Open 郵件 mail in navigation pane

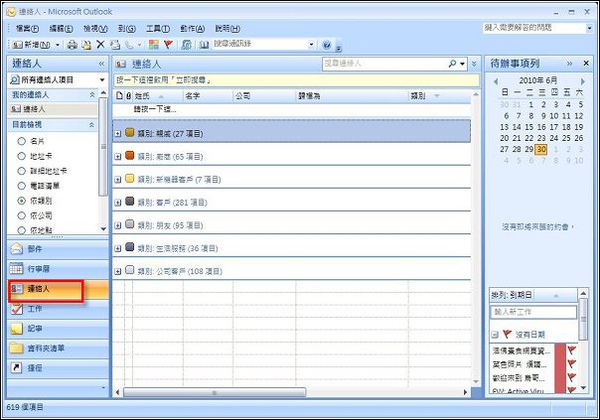[x=58, y=249]
